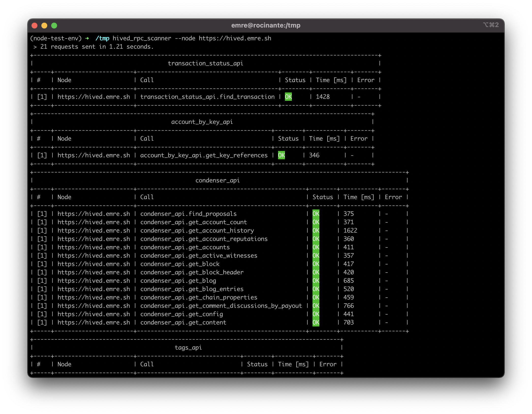
Task: Click the 360 time for get_account_reputations
Action: click(349, 239)
